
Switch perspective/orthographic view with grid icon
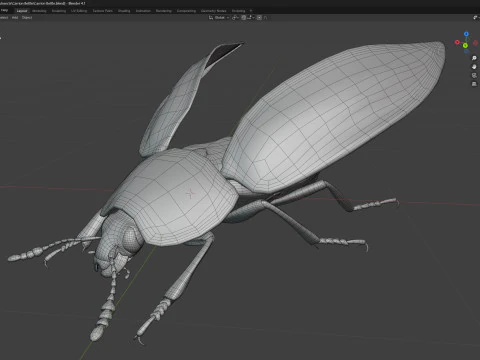click(474, 84)
